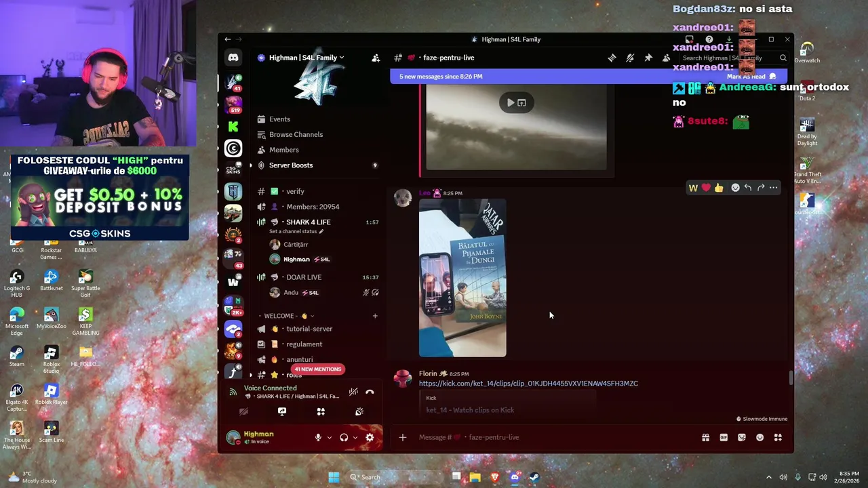Image resolution: width=868 pixels, height=488 pixels.
Task: Click invite people icon beside server name
Action: click(376, 58)
